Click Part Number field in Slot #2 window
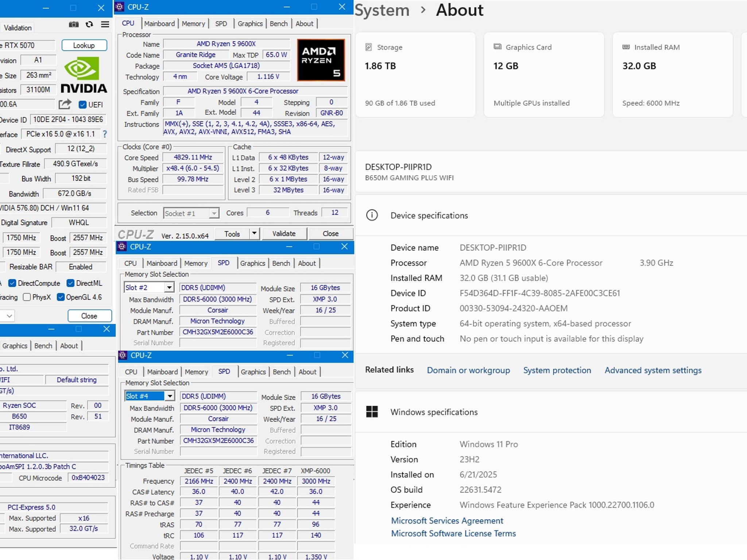This screenshot has width=747, height=560. 218,332
